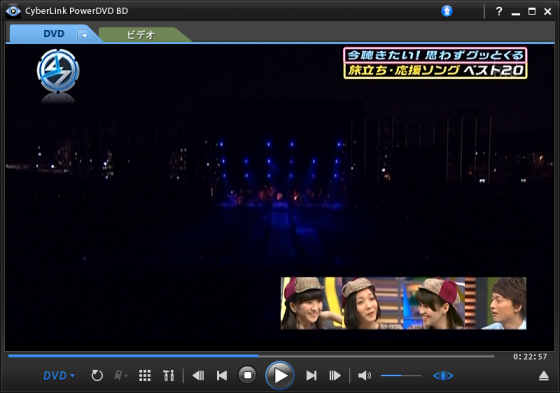
Task: Jump to the previous chapter
Action: point(222,375)
